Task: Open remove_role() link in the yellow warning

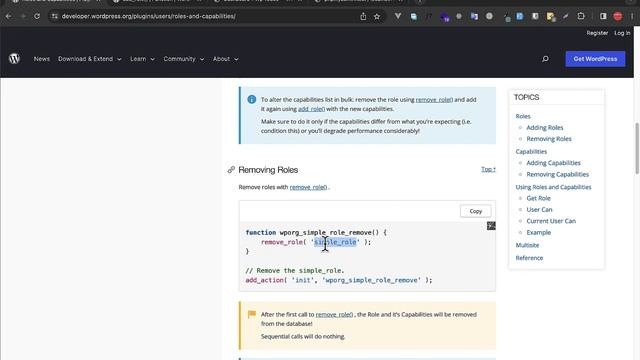Action: pyautogui.click(x=334, y=315)
